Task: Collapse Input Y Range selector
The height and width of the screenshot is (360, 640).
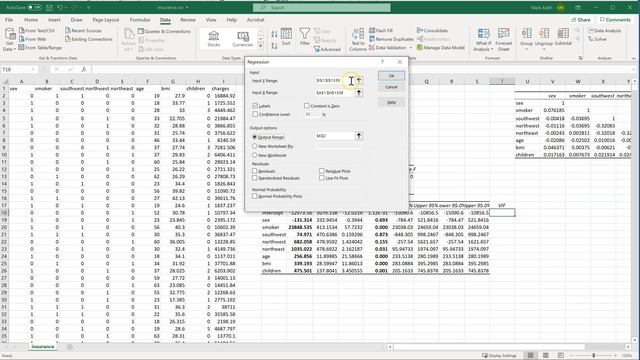Action: (x=359, y=80)
